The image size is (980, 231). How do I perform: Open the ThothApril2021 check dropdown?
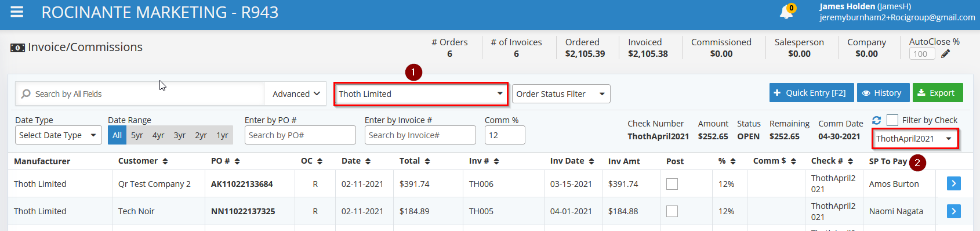(x=914, y=139)
